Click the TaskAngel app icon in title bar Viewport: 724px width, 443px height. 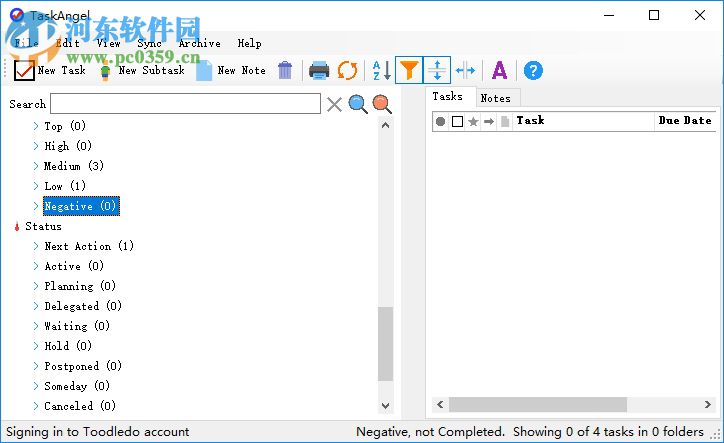click(x=17, y=15)
